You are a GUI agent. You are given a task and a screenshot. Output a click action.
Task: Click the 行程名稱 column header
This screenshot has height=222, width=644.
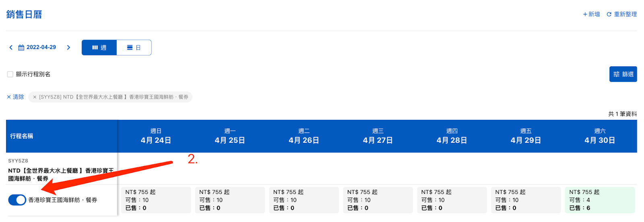(x=62, y=136)
